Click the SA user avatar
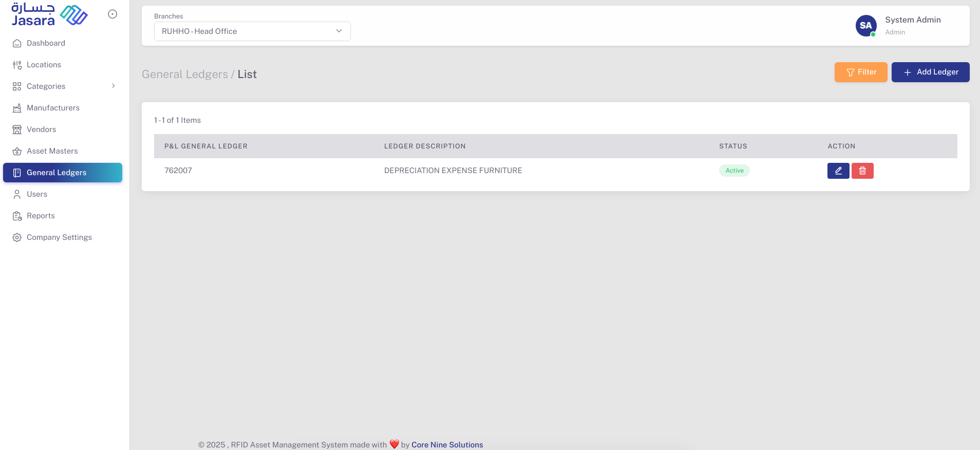This screenshot has width=980, height=450. tap(865, 26)
